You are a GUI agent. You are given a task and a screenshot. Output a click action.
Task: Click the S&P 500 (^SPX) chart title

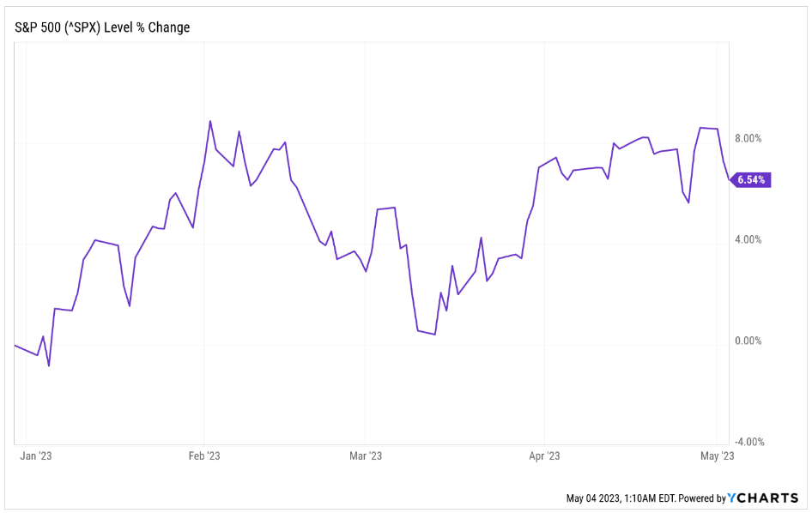click(x=102, y=27)
